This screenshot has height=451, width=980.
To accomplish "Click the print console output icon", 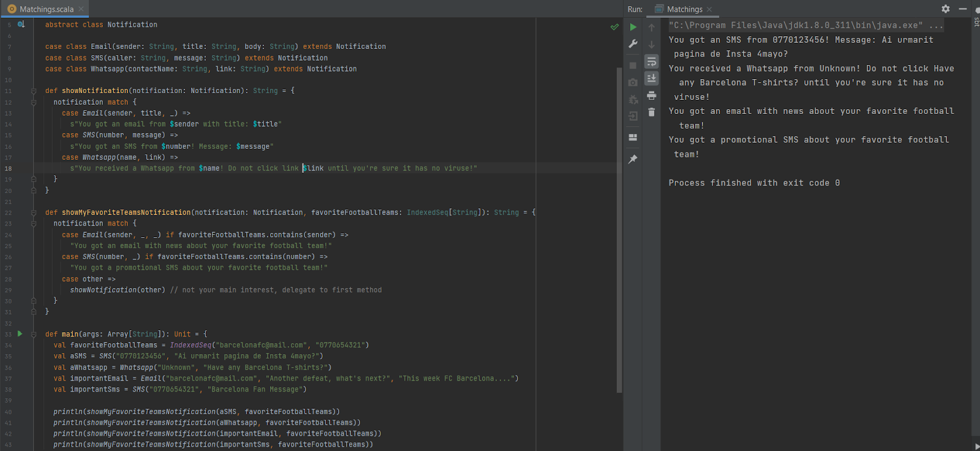I will [x=652, y=96].
